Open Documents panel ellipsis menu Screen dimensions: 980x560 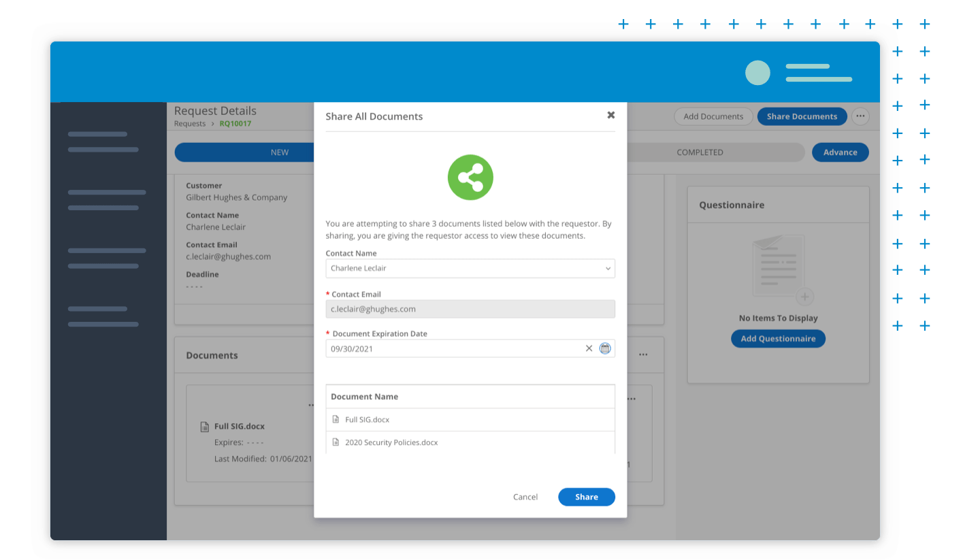[x=643, y=355]
